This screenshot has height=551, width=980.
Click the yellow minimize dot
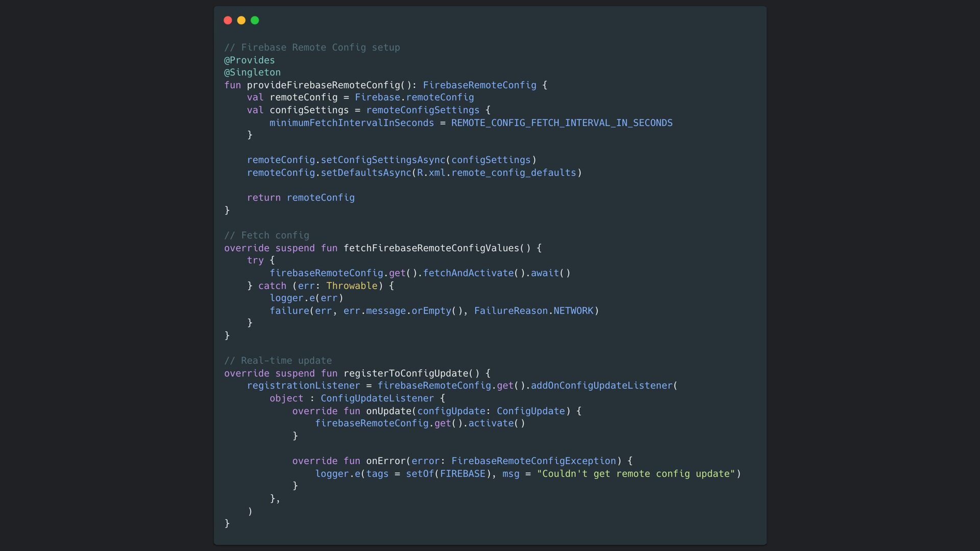pyautogui.click(x=241, y=20)
